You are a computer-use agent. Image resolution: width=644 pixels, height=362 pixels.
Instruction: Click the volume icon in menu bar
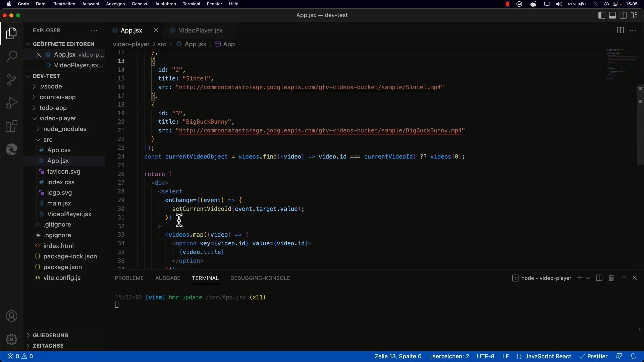[559, 4]
